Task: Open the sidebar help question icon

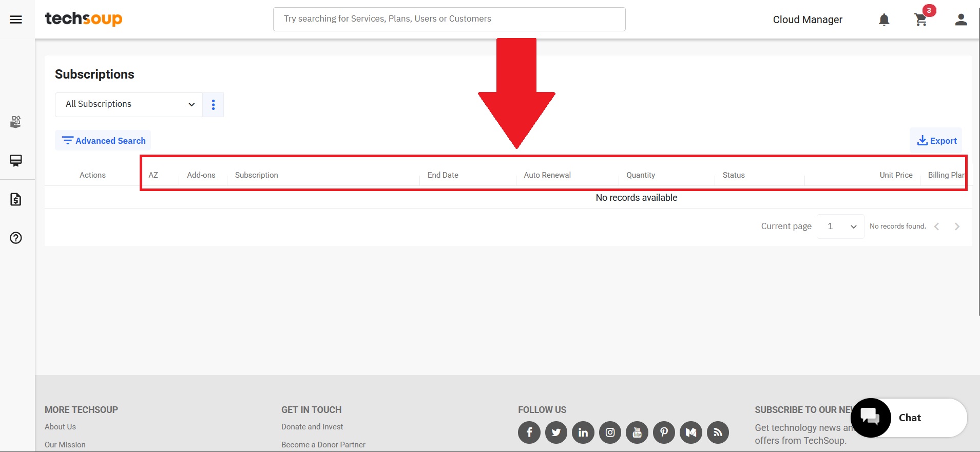Action: point(16,238)
